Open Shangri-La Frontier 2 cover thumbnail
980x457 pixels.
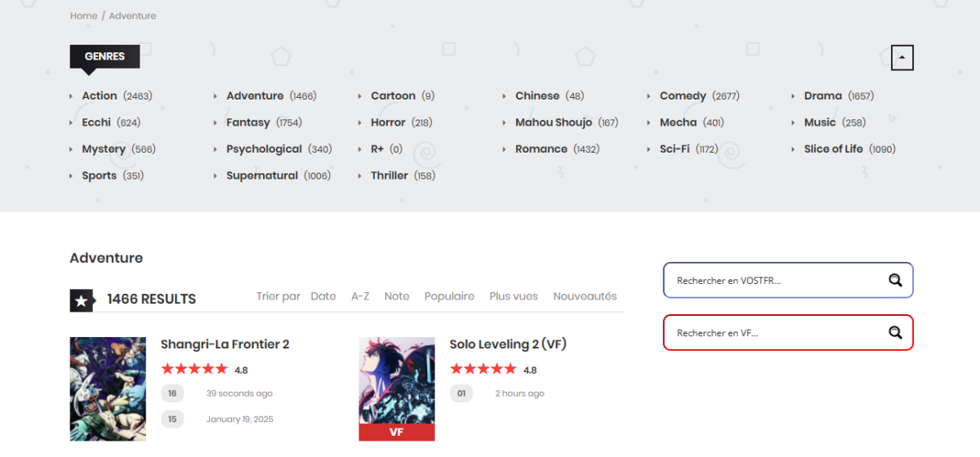click(x=108, y=389)
